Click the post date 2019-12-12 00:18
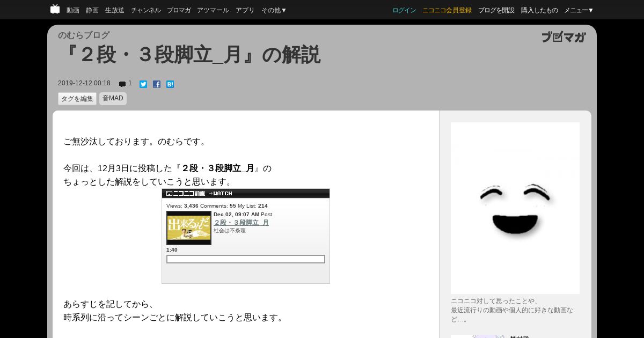The image size is (644, 338). [84, 83]
